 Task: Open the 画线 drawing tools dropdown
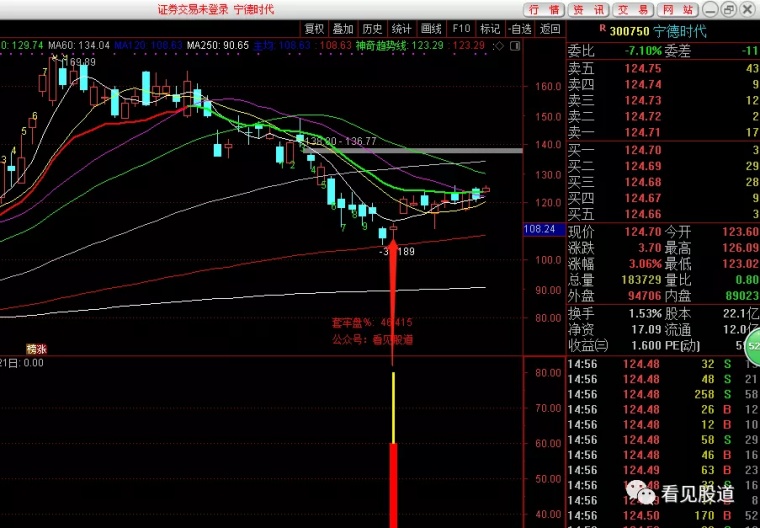(x=431, y=29)
